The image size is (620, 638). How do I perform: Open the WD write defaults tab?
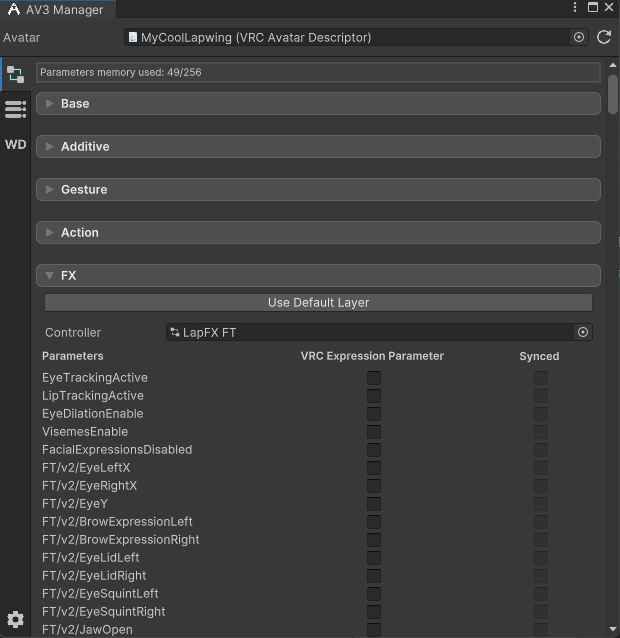point(15,144)
